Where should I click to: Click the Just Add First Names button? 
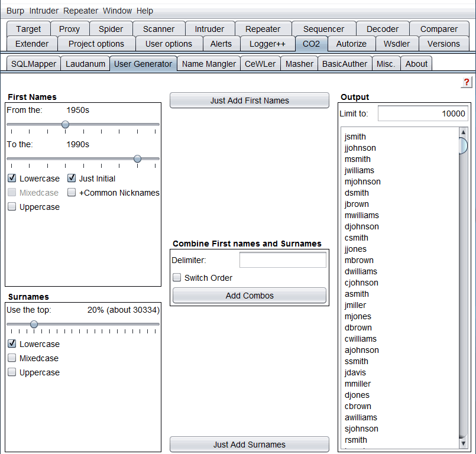pos(250,100)
